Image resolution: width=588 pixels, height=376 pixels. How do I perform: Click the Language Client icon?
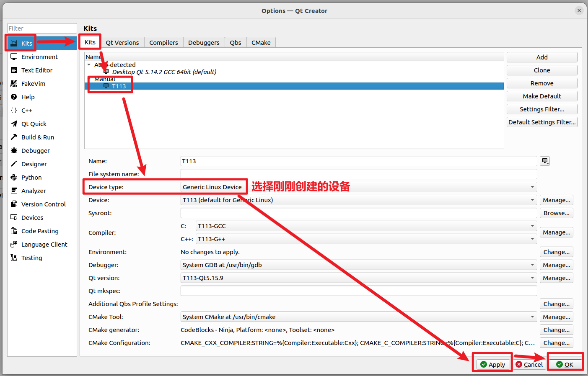14,244
